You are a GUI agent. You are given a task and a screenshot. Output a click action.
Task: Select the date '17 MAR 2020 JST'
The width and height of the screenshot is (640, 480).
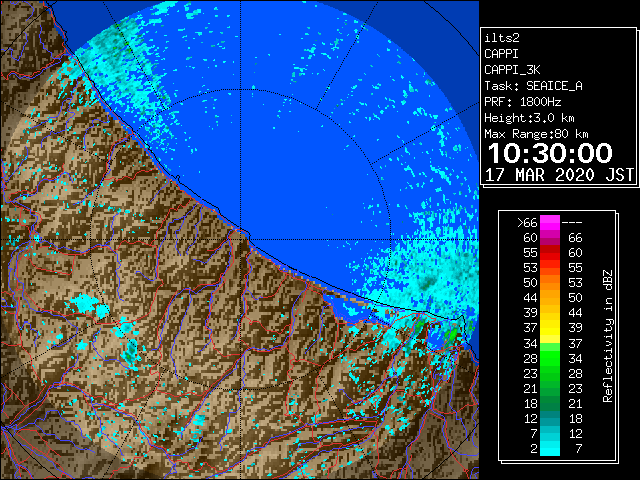[x=559, y=175]
